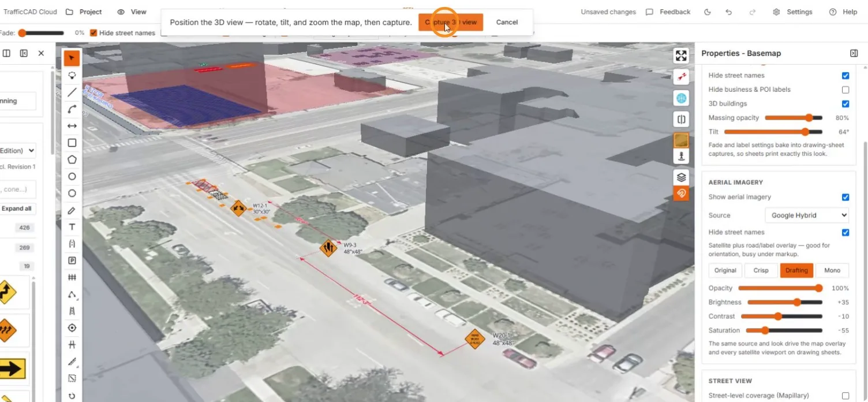Select the rectangle shape tool
The width and height of the screenshot is (868, 402).
point(72,143)
